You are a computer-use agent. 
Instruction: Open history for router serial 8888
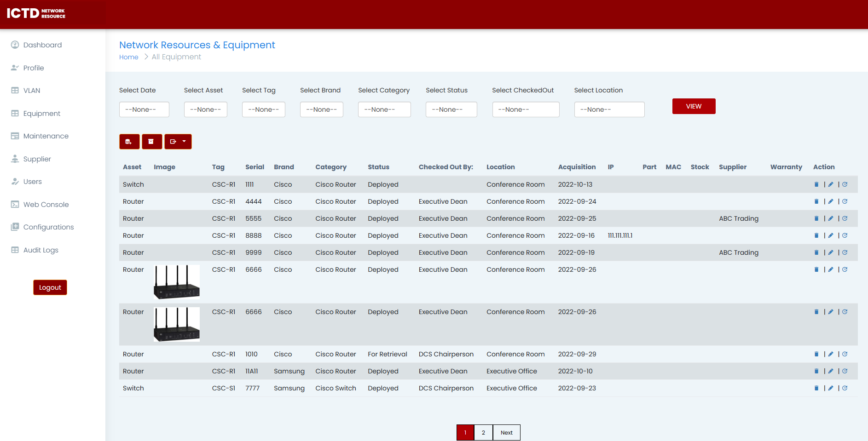(x=845, y=235)
